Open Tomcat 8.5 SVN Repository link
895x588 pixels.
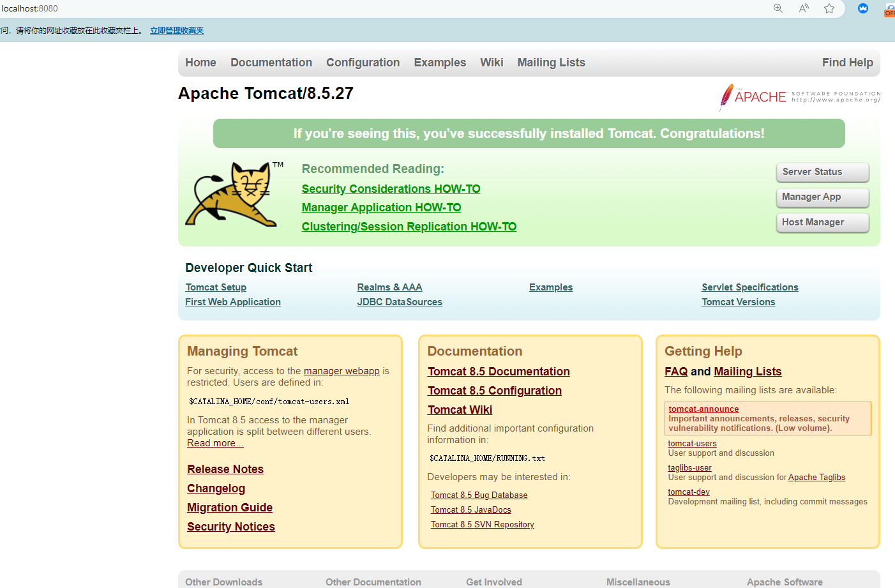pos(483,525)
